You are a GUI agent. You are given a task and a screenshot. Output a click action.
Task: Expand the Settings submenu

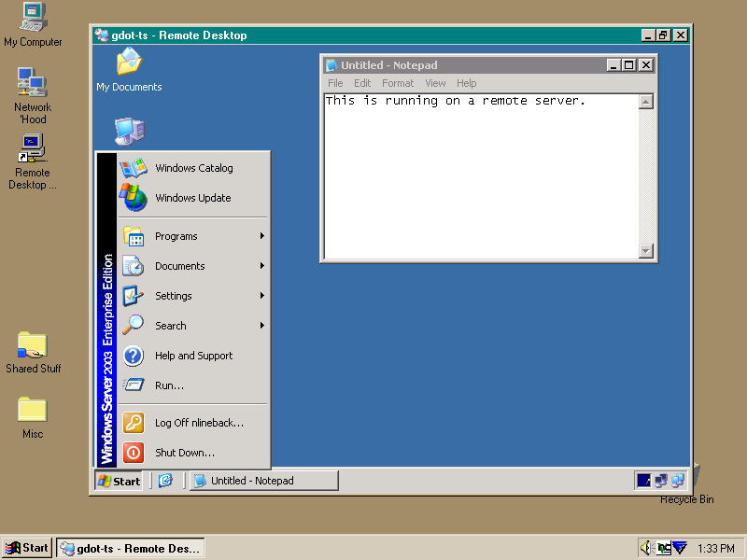pos(193,296)
